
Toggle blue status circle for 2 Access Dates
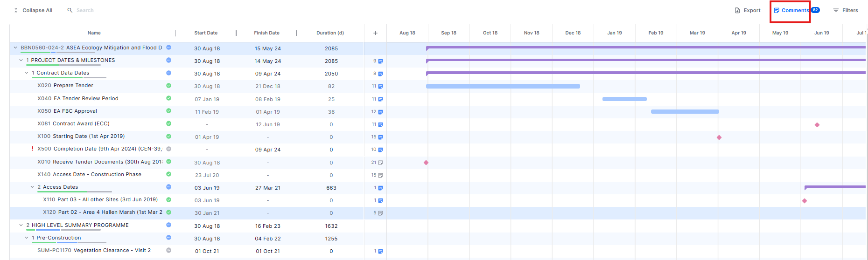[168, 187]
